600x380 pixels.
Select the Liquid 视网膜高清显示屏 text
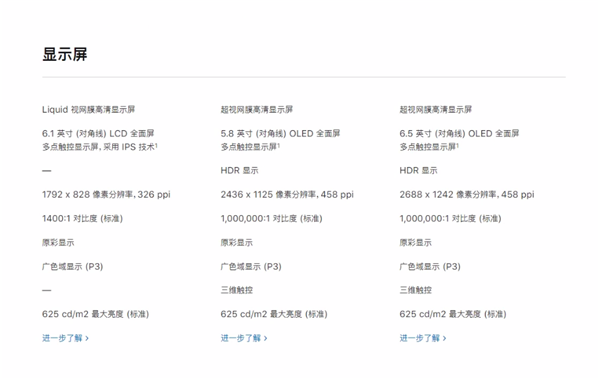[x=88, y=110]
